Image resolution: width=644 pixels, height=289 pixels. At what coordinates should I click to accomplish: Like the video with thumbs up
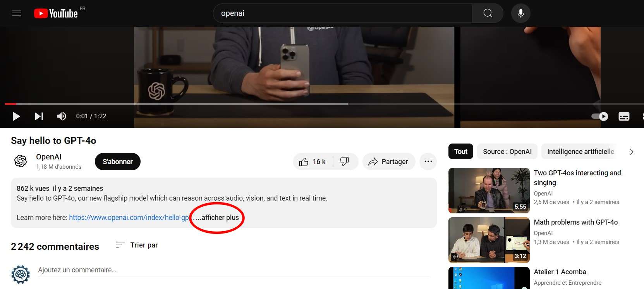coord(313,162)
